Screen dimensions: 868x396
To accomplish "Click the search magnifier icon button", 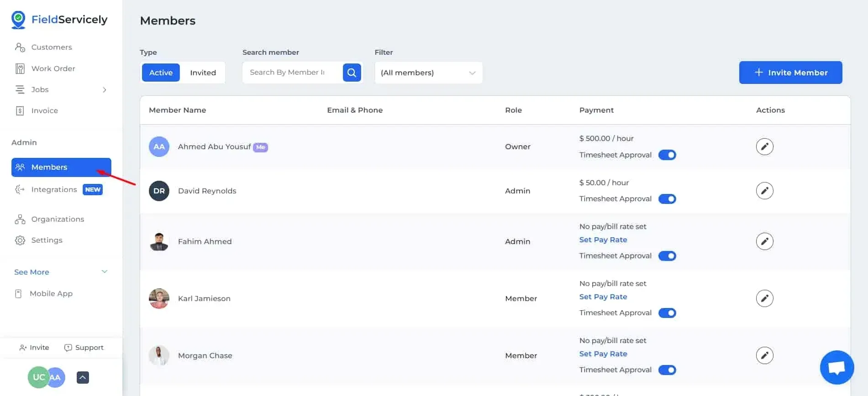I will pos(352,73).
